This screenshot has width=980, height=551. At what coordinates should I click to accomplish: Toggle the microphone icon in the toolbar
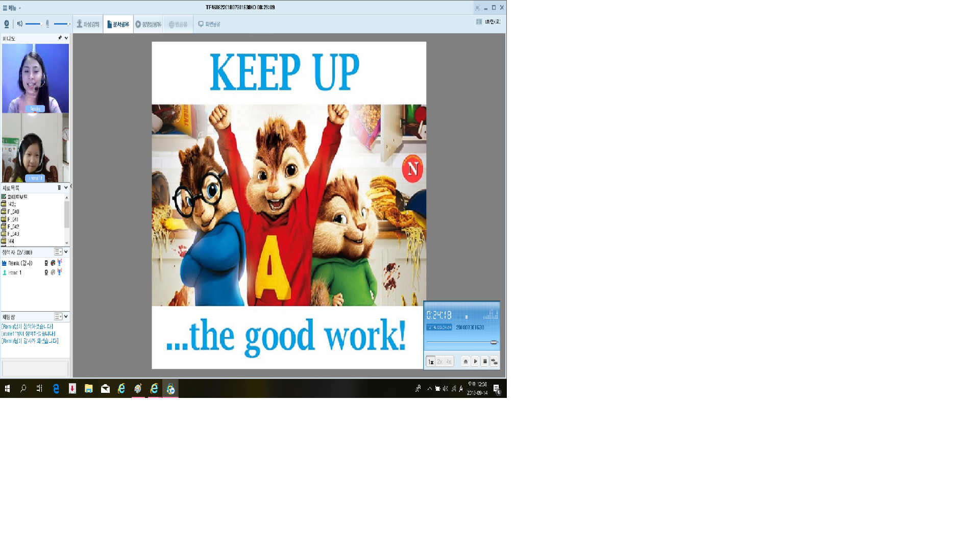pyautogui.click(x=47, y=24)
